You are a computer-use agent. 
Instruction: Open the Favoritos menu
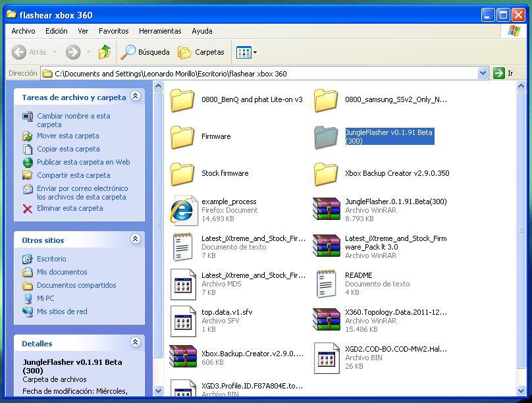pos(114,31)
